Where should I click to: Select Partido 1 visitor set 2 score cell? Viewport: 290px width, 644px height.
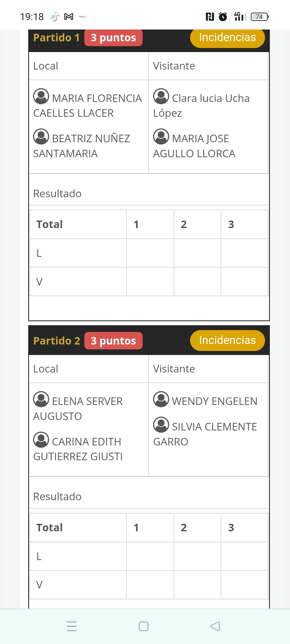point(197,282)
